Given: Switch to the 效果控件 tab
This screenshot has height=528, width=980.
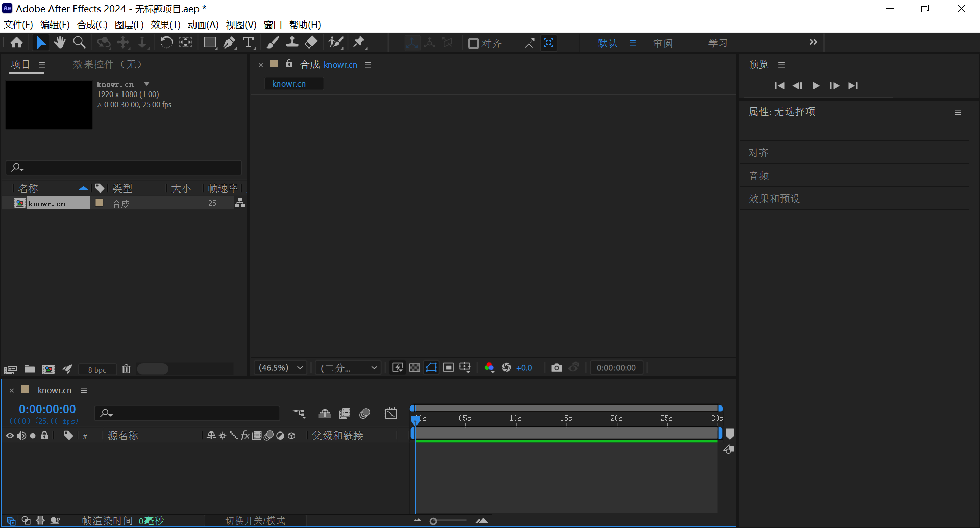Looking at the screenshot, I should point(107,64).
